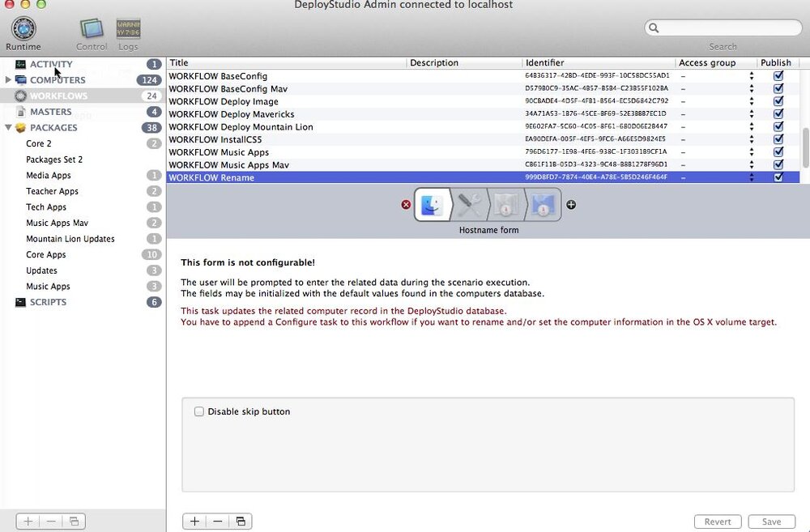Select WORKFLOW Music Apps Mav row

coord(483,164)
